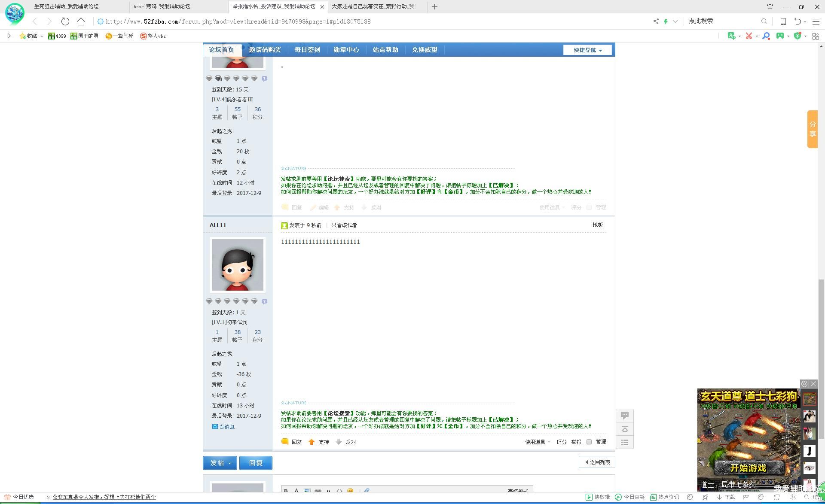Open the 站点帮助 nav item
Screen dimensions: 825x504
pos(385,50)
